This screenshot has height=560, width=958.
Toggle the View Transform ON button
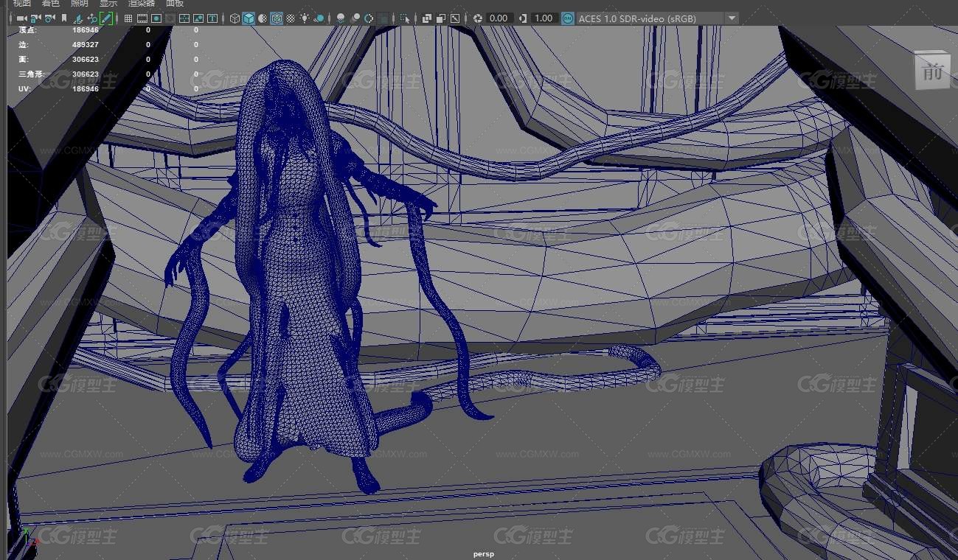pyautogui.click(x=568, y=18)
